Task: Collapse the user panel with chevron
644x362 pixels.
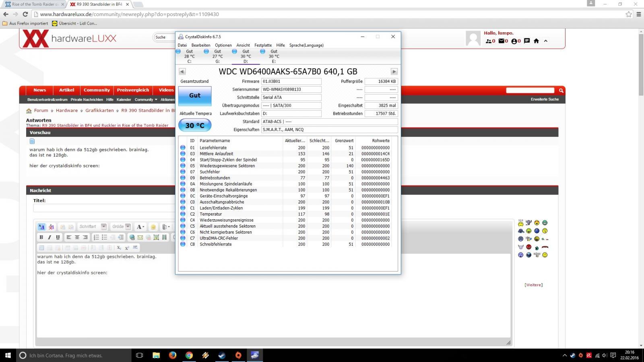Action: [546, 41]
